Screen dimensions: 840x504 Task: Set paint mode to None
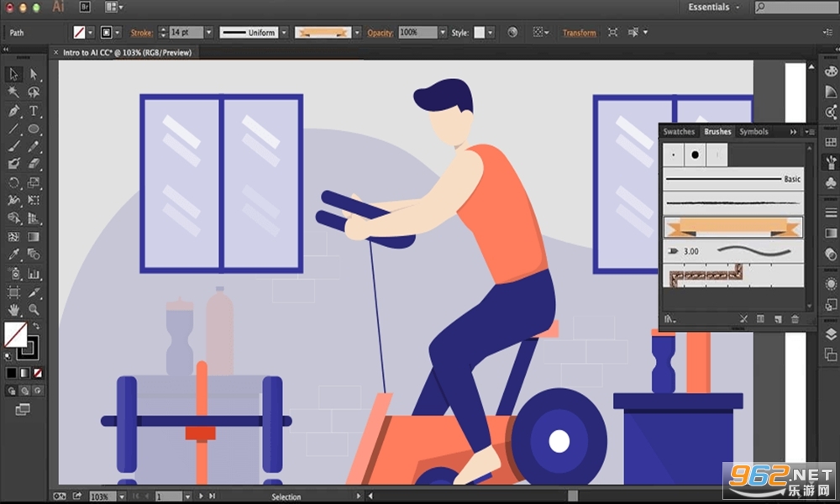(38, 373)
